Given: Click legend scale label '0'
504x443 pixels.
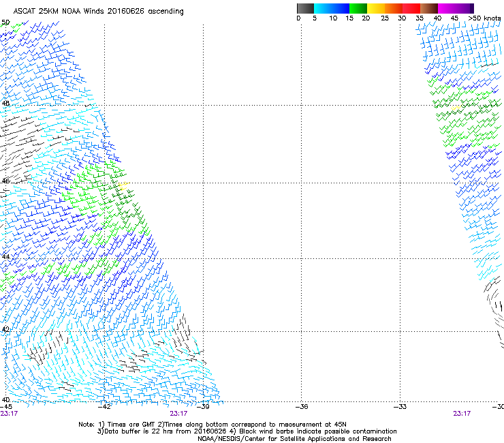Looking at the screenshot, I should [x=298, y=18].
